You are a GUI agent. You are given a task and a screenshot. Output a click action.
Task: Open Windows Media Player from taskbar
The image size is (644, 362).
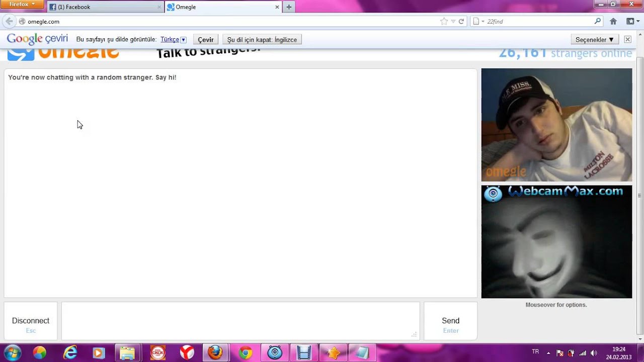[x=99, y=353]
